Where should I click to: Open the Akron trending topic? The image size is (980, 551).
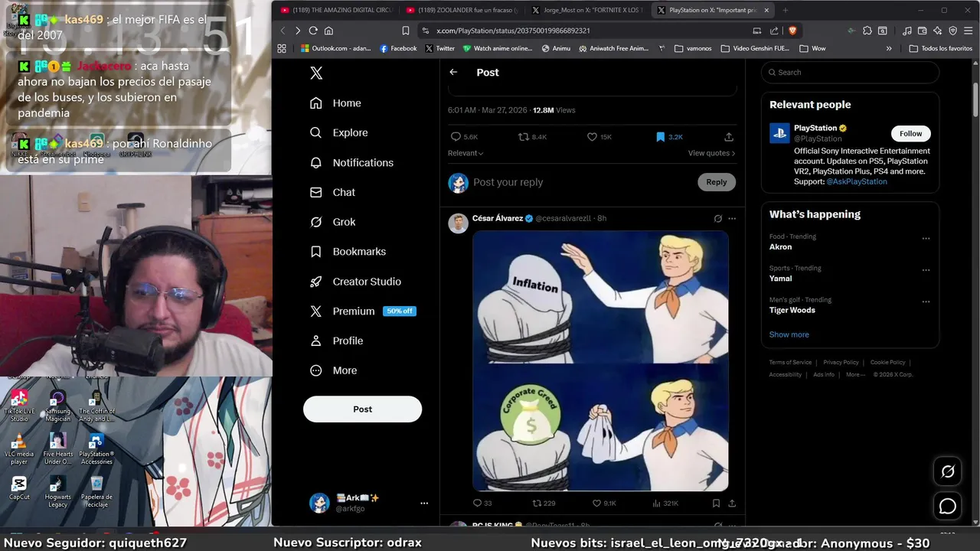(x=780, y=246)
